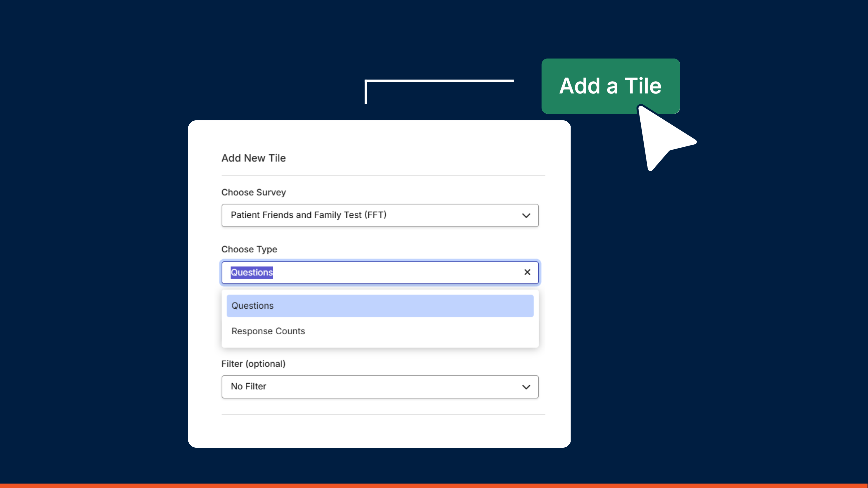Clear the Choose Type selection with X

click(x=527, y=272)
